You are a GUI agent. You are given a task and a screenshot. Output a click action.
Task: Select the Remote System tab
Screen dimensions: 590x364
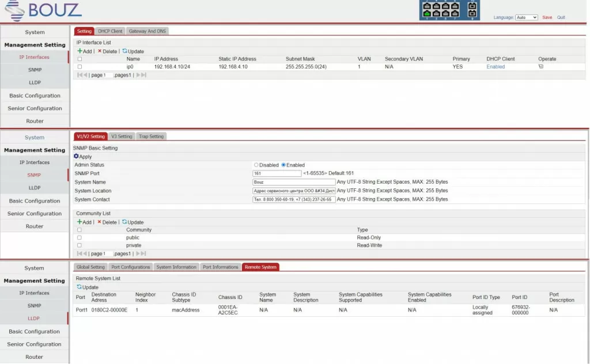[x=260, y=267]
